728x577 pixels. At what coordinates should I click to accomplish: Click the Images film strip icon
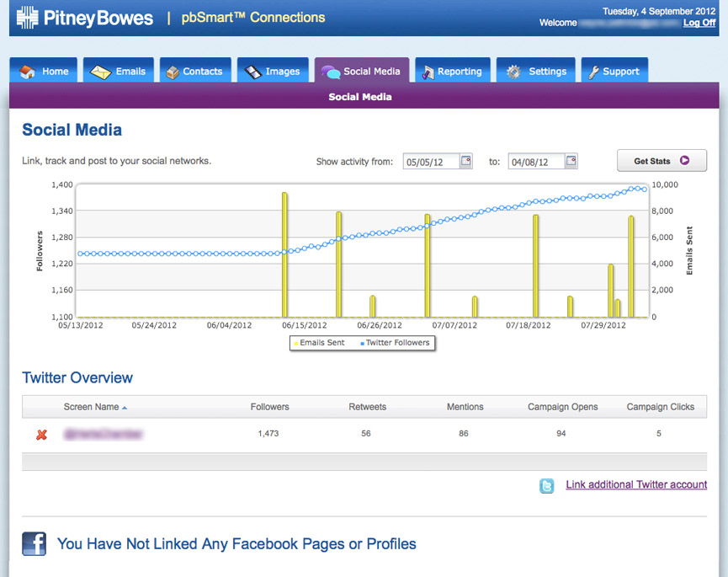pos(253,72)
